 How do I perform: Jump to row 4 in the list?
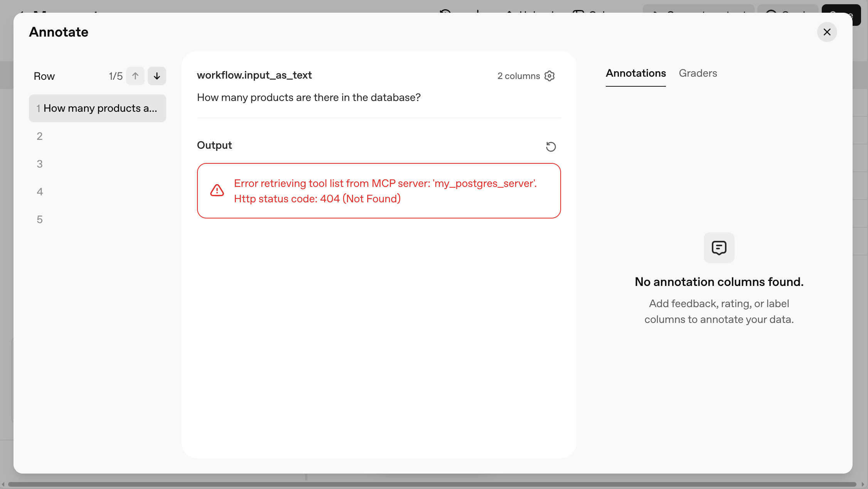point(40,192)
